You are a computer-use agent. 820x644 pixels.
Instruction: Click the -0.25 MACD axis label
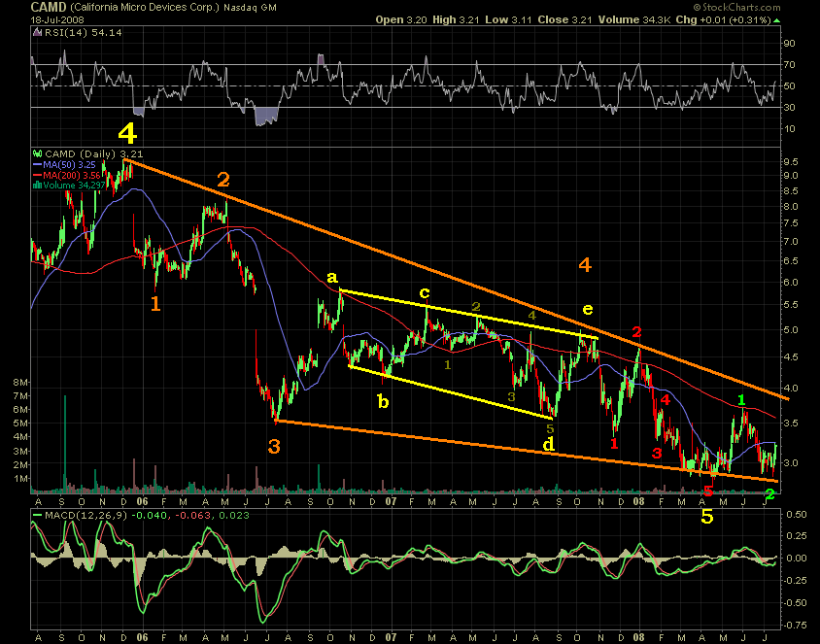pos(795,580)
